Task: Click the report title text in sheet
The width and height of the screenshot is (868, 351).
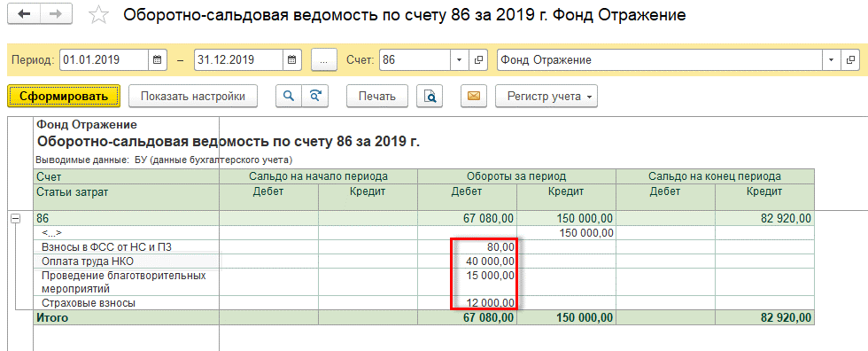Action: tap(229, 142)
